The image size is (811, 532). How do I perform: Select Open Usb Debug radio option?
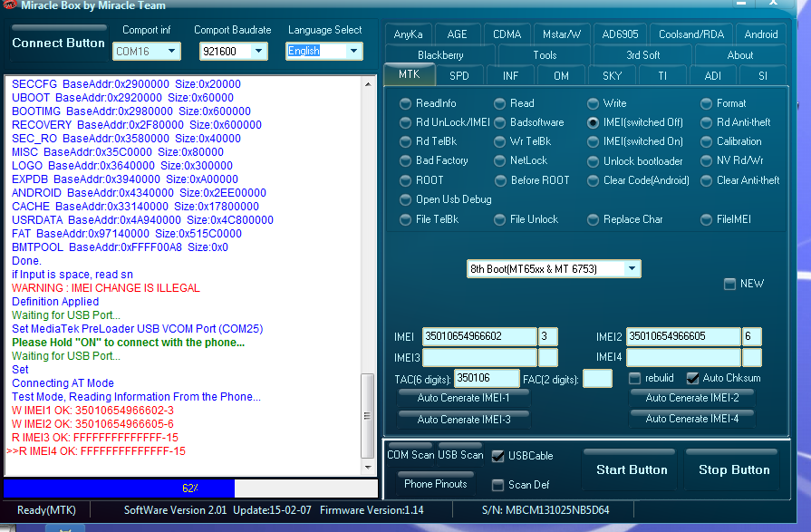pyautogui.click(x=406, y=199)
